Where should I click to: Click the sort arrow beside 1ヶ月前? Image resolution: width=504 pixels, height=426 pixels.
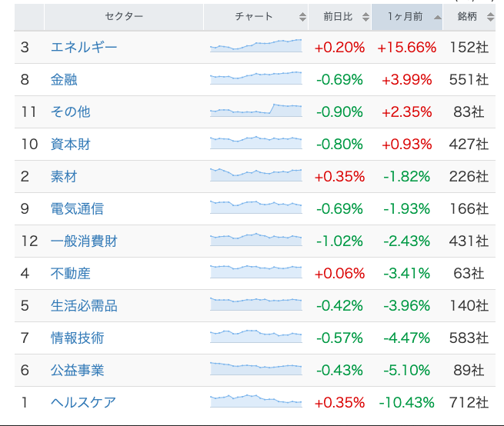coord(437,17)
